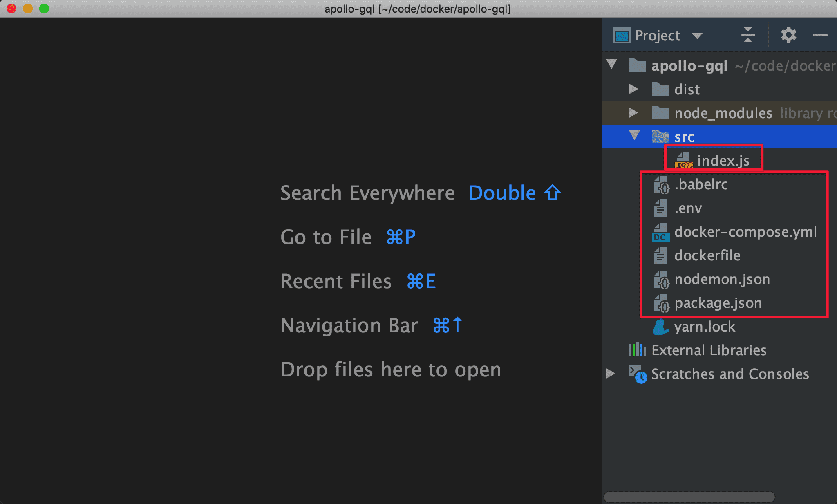Click the dockerfile text file icon
This screenshot has height=504, width=837.
(660, 255)
